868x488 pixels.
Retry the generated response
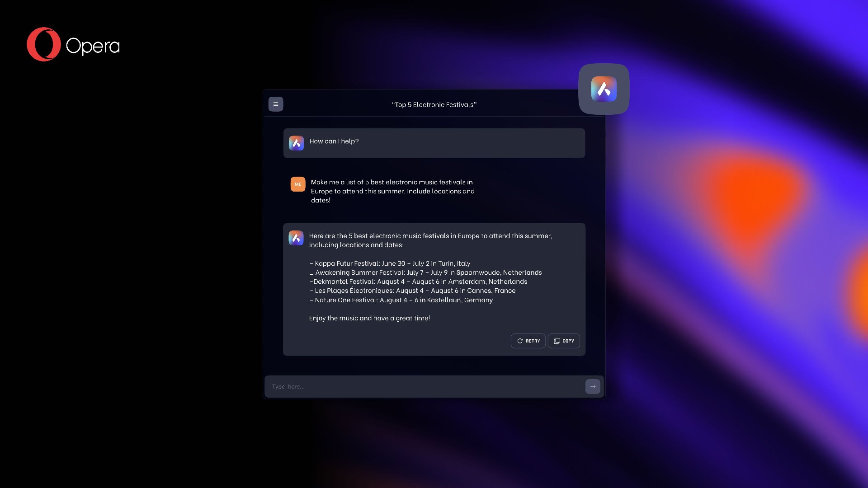click(x=528, y=341)
